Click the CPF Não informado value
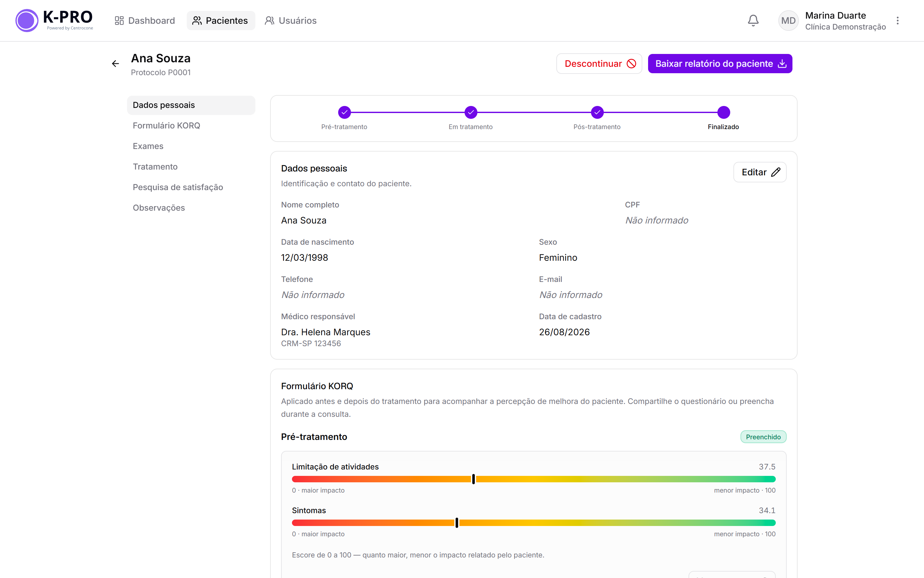Screen dimensions: 924x578 point(657,221)
